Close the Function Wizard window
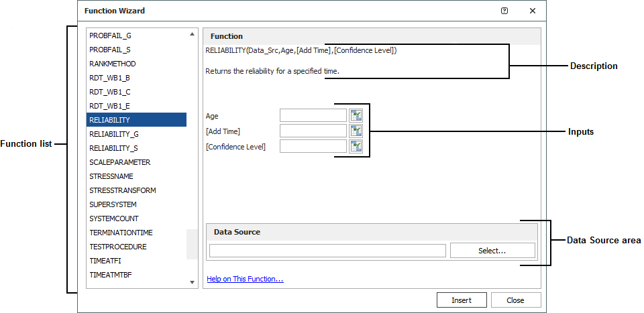The width and height of the screenshot is (644, 313). pos(532,11)
